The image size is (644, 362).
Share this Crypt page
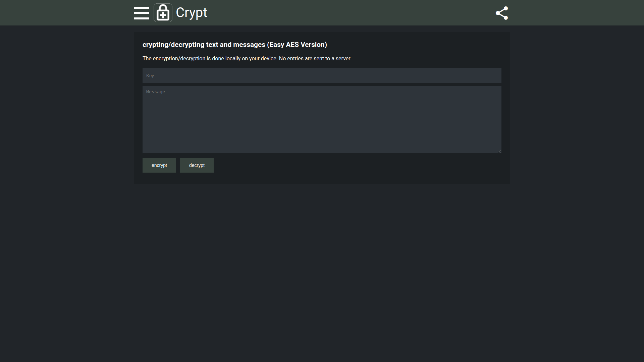tap(502, 13)
